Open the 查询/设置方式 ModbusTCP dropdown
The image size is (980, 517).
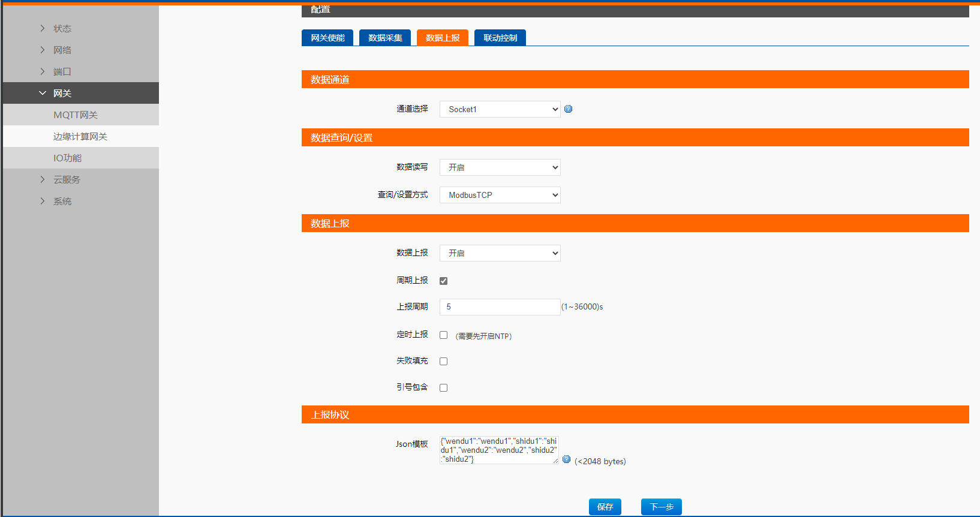coord(500,195)
